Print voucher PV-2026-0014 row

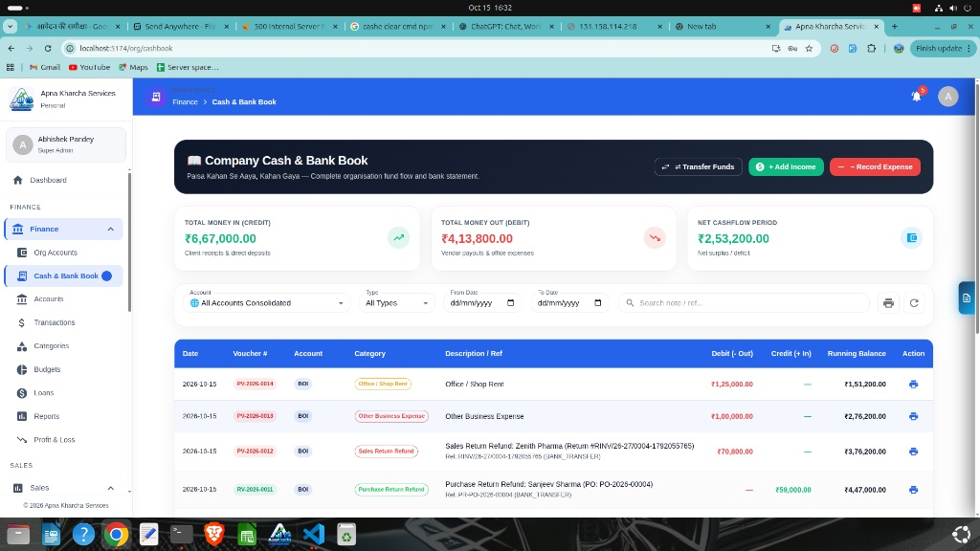(913, 385)
